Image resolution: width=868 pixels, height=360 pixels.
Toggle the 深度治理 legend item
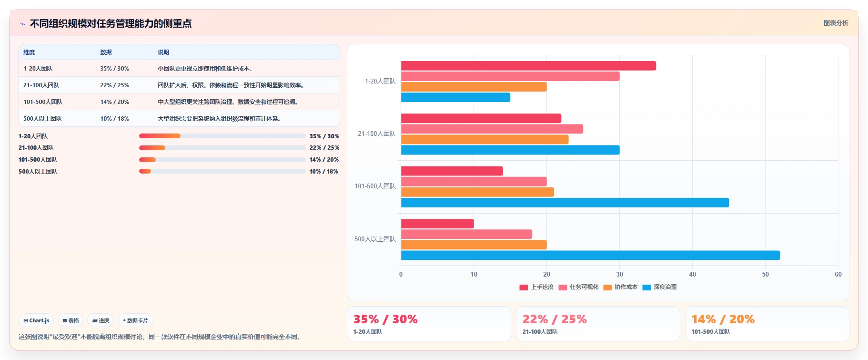click(x=659, y=287)
